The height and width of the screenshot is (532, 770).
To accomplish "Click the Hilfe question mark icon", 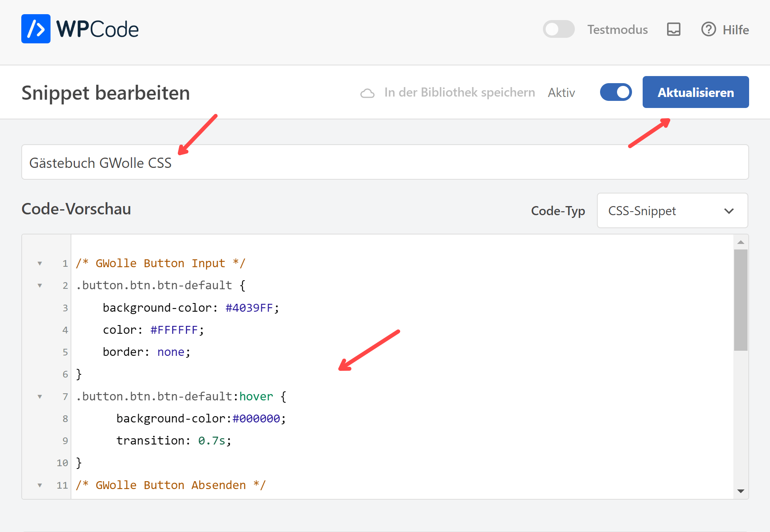I will [x=708, y=29].
